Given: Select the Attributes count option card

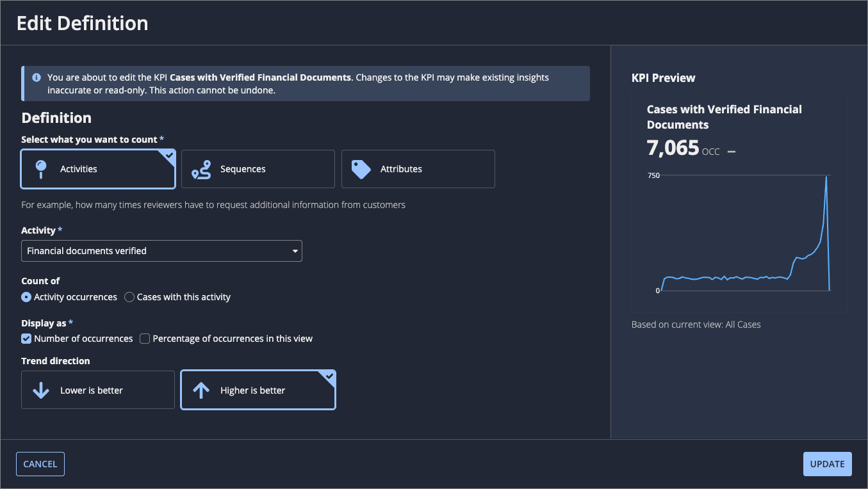Looking at the screenshot, I should [x=418, y=169].
